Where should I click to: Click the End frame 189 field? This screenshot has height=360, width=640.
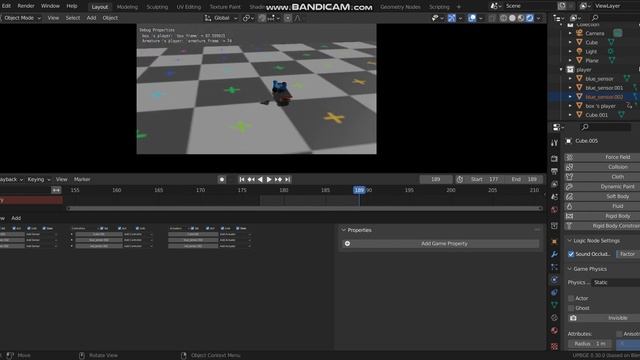[x=524, y=179]
